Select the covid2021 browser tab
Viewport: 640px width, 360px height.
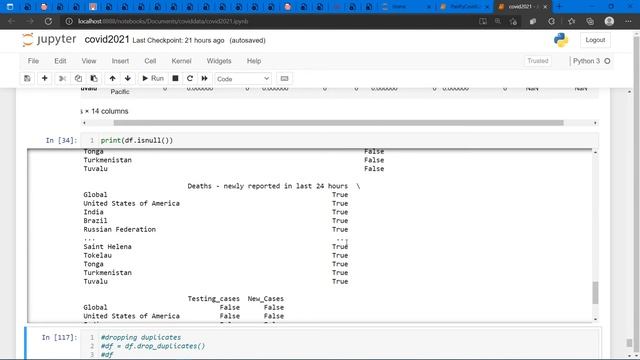point(522,7)
